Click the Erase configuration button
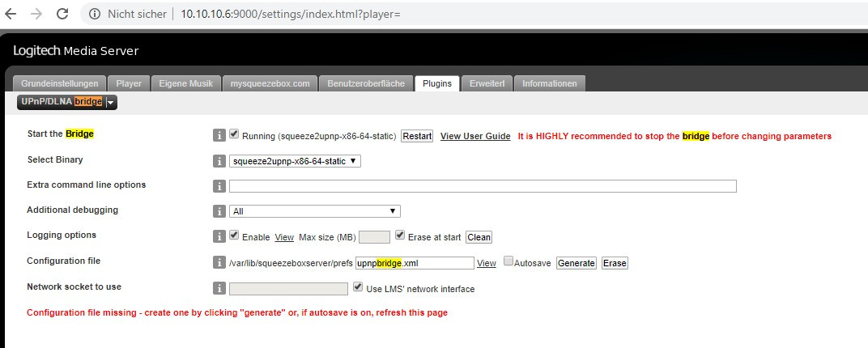Viewport: 868px width, 348px height. (x=615, y=263)
